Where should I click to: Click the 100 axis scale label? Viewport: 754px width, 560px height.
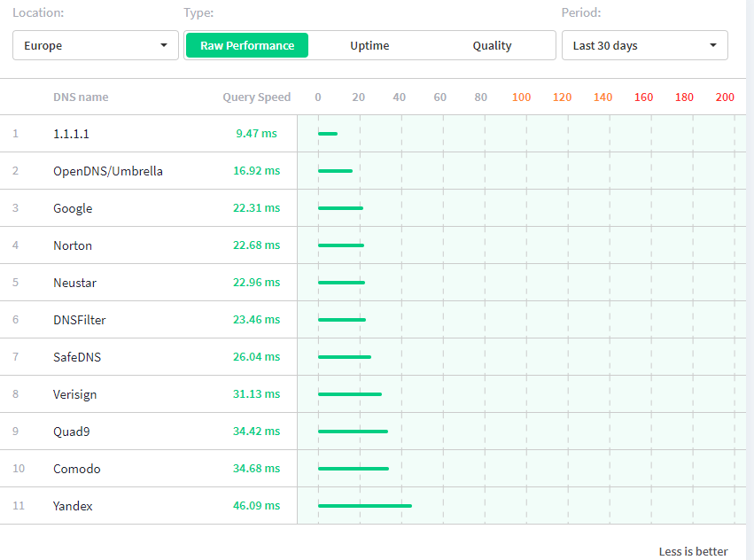coord(521,97)
